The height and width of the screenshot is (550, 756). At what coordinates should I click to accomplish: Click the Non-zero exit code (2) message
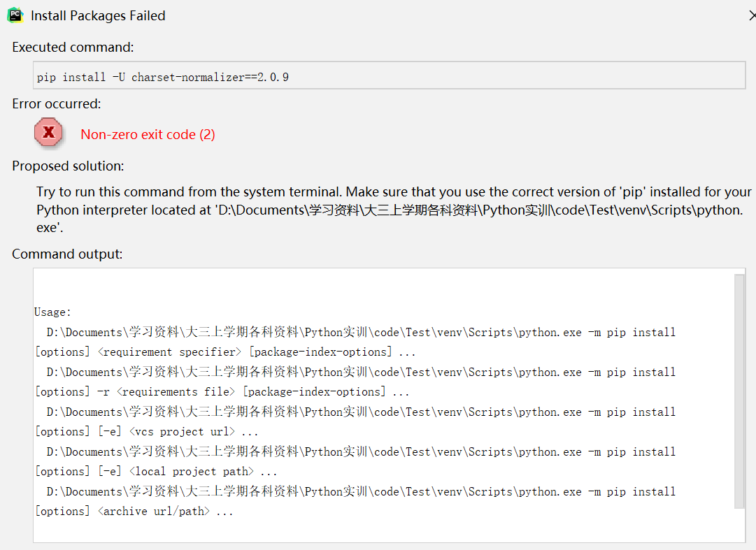pyautogui.click(x=148, y=134)
